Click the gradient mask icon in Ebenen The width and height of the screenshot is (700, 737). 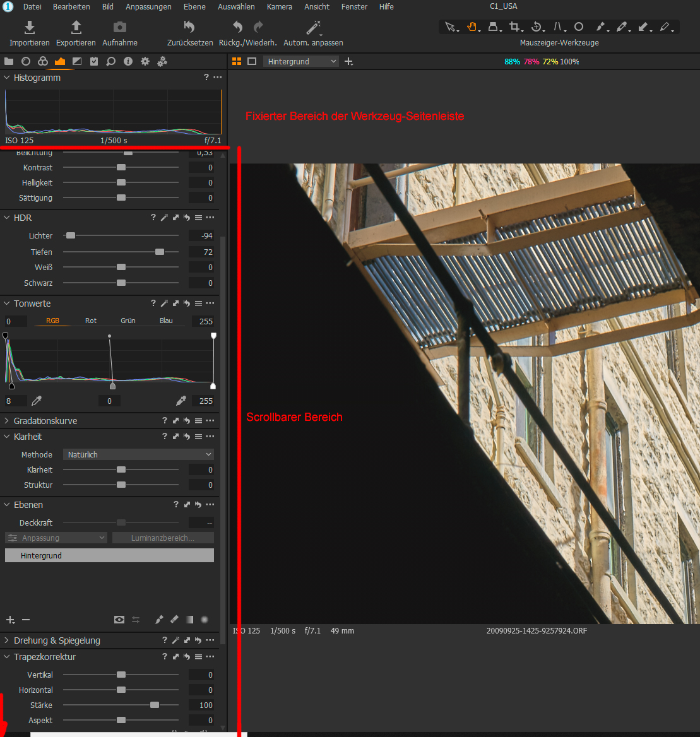click(189, 620)
